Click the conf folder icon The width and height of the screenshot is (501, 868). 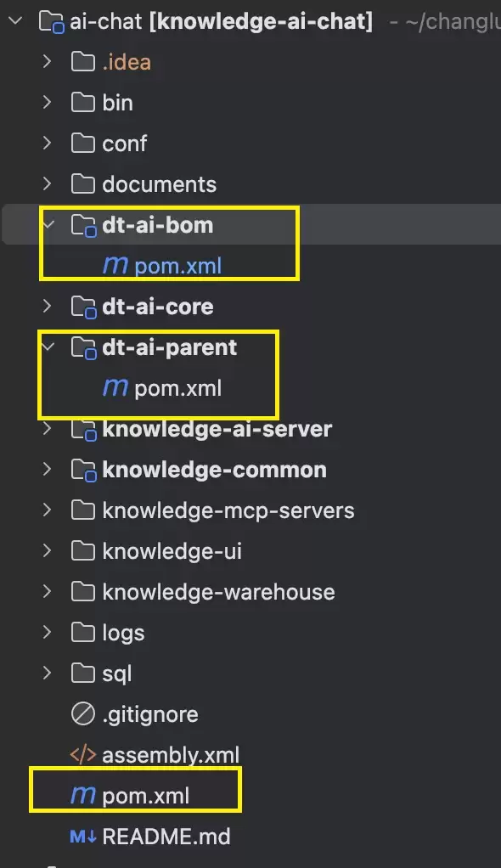click(x=83, y=144)
